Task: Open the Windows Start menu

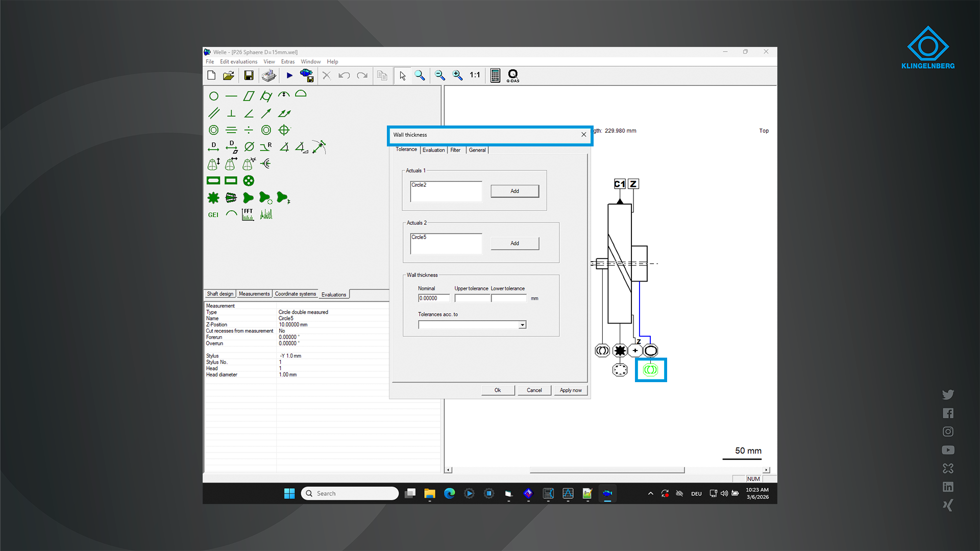Action: (x=289, y=493)
